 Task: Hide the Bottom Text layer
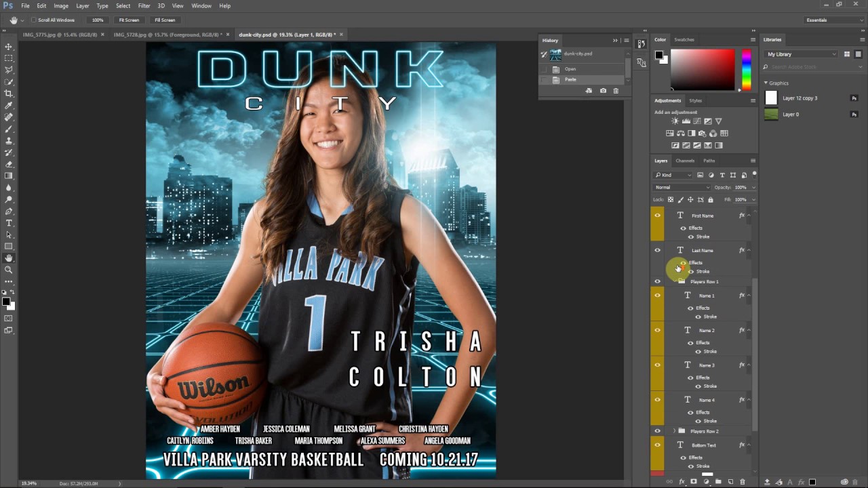click(657, 445)
